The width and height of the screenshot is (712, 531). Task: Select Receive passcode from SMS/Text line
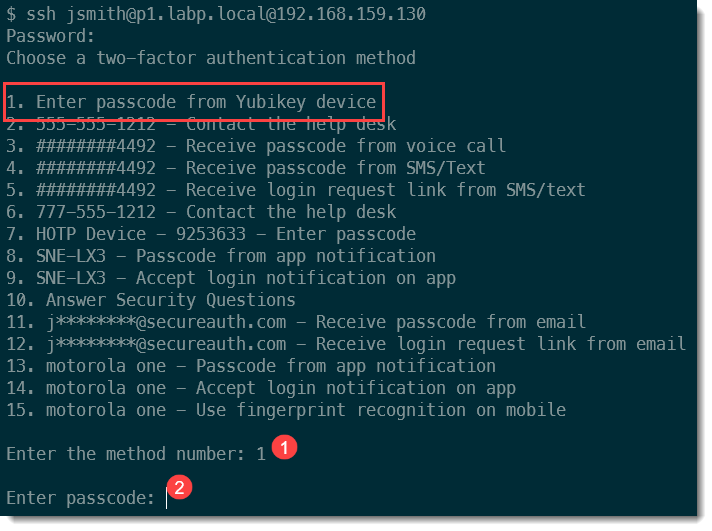point(246,168)
